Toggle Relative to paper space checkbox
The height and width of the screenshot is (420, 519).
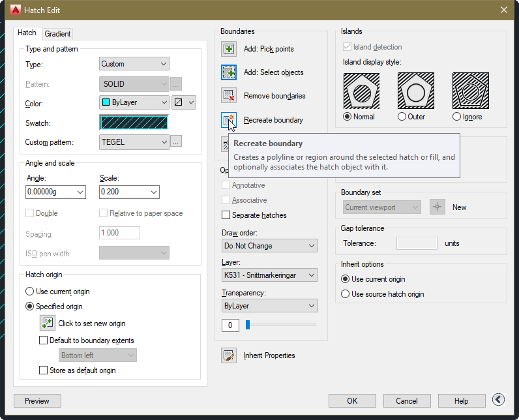click(x=103, y=213)
